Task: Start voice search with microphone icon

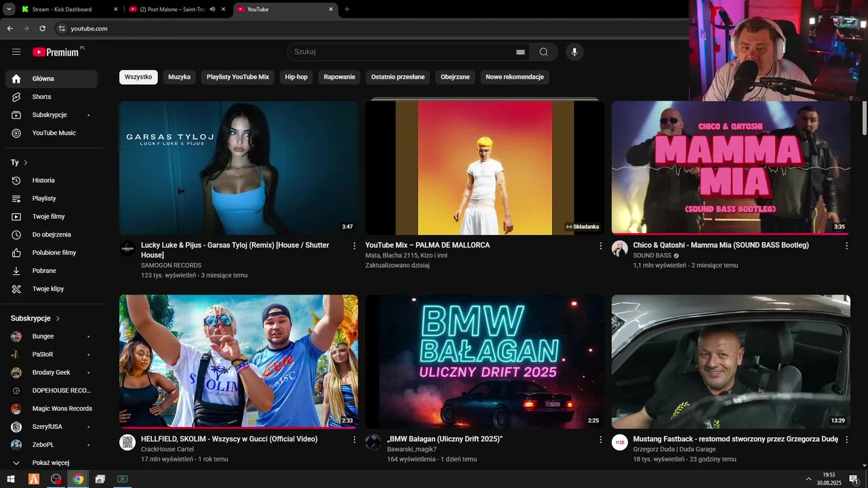Action: point(574,52)
